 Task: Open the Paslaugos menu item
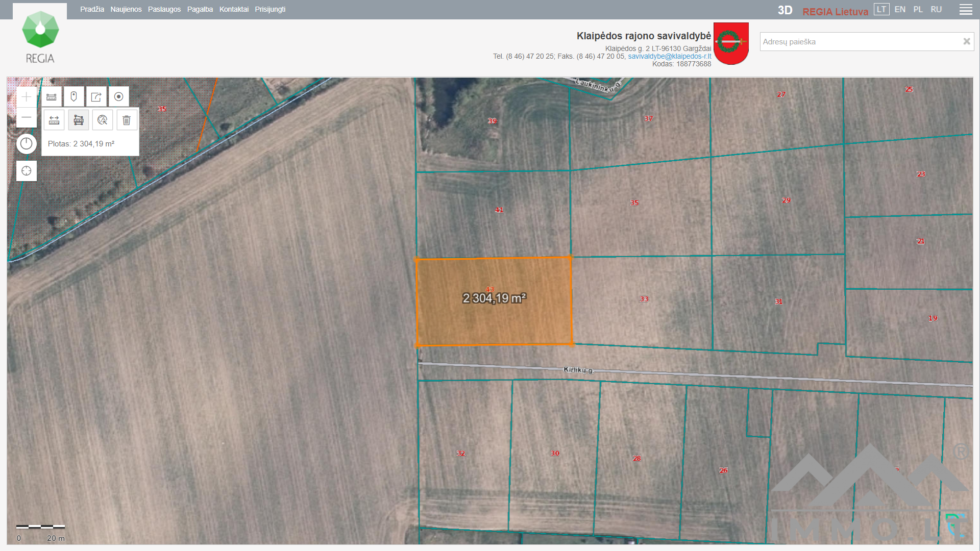click(164, 9)
